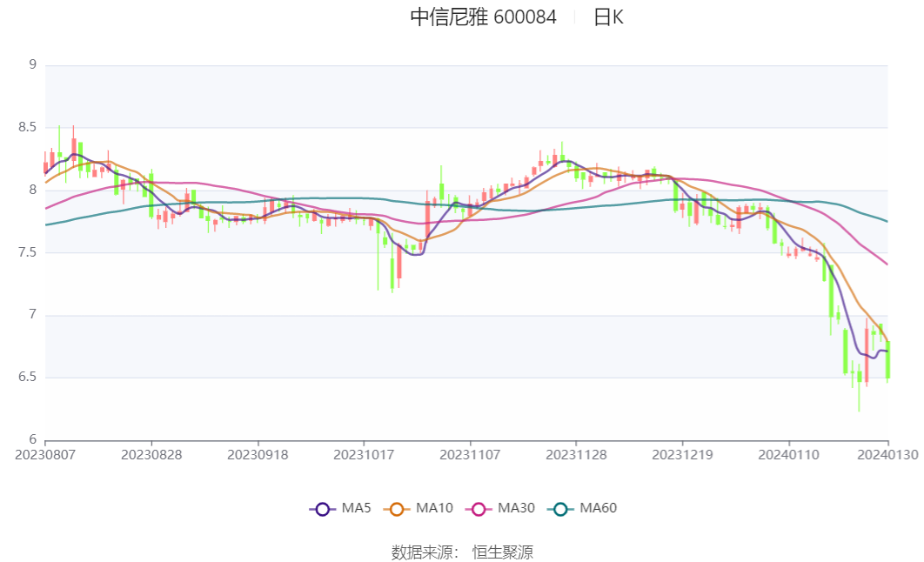Click the 20231107 date axis label
This screenshot has width=924, height=562.
tap(470, 455)
